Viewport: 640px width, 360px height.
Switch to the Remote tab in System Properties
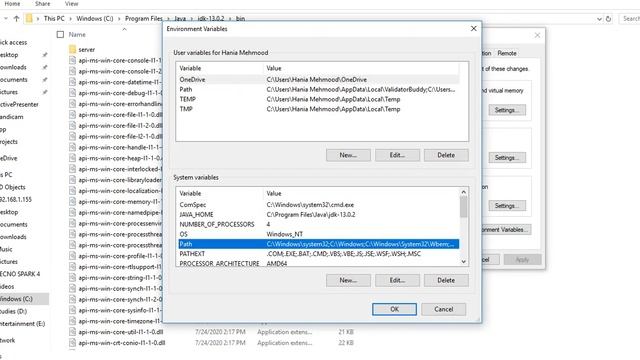tap(507, 53)
